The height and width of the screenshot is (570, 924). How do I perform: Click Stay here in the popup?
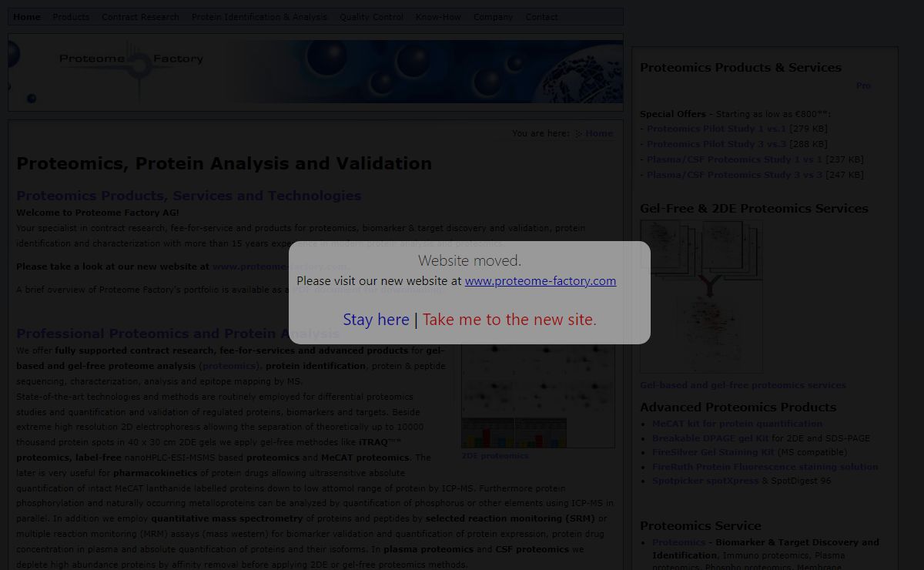pos(376,320)
